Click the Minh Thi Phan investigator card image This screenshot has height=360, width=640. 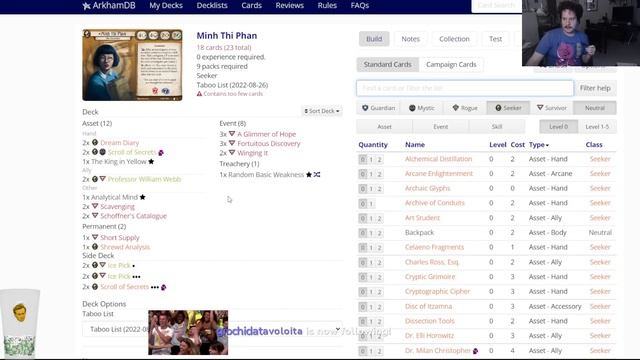click(x=132, y=65)
